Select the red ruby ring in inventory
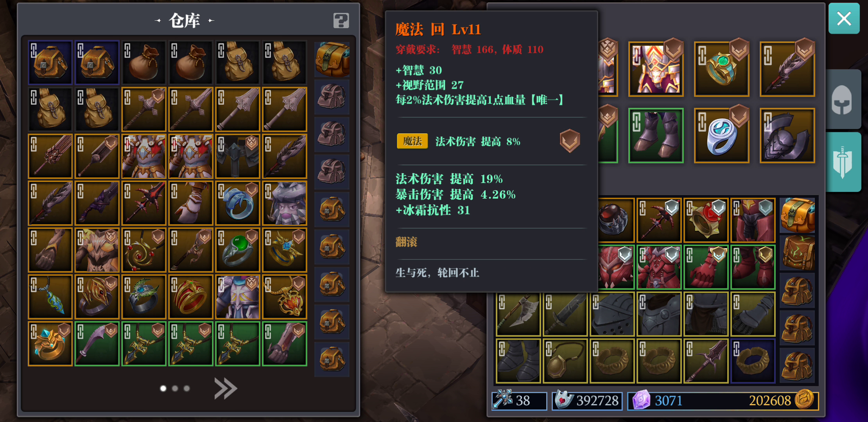 706,220
